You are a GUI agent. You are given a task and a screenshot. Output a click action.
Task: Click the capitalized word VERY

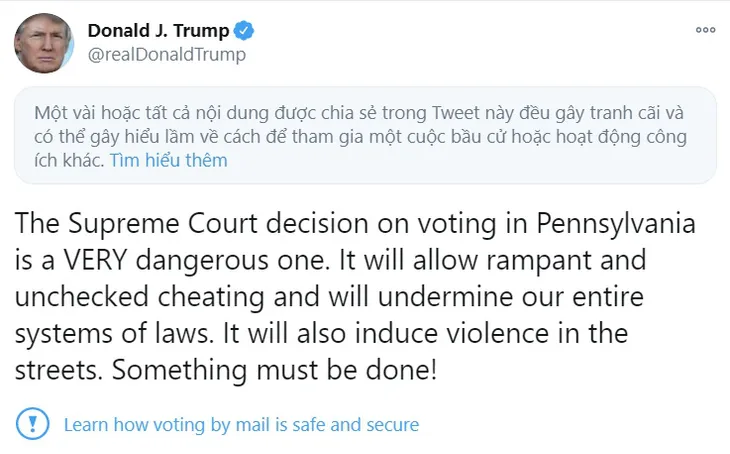pyautogui.click(x=95, y=260)
